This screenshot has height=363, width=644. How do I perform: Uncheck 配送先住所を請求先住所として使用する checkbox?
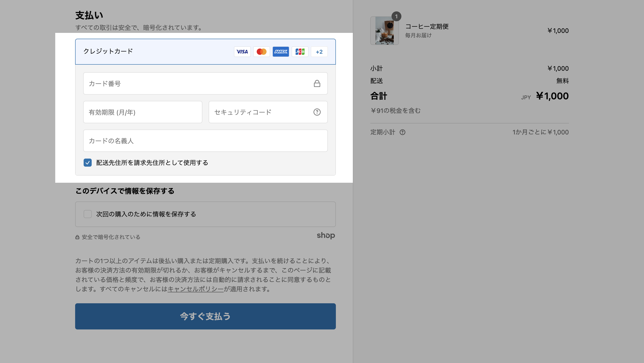tap(87, 163)
